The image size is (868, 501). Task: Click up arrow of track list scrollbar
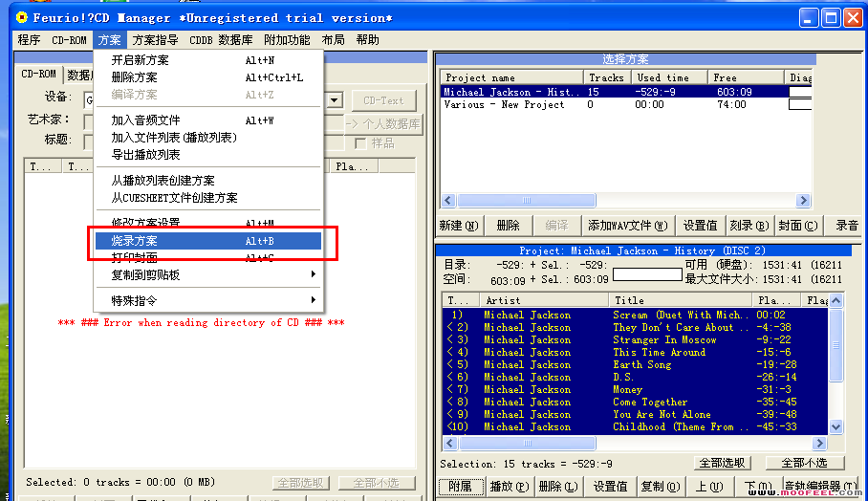(x=835, y=300)
